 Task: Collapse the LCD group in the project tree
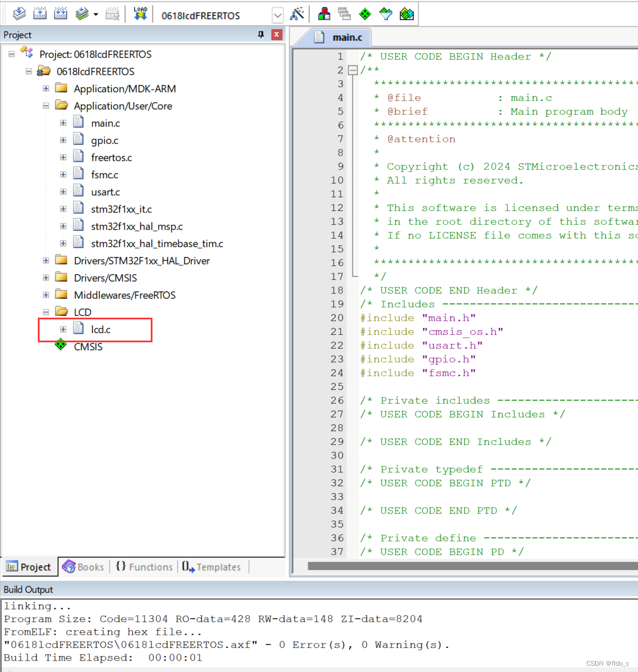point(46,312)
